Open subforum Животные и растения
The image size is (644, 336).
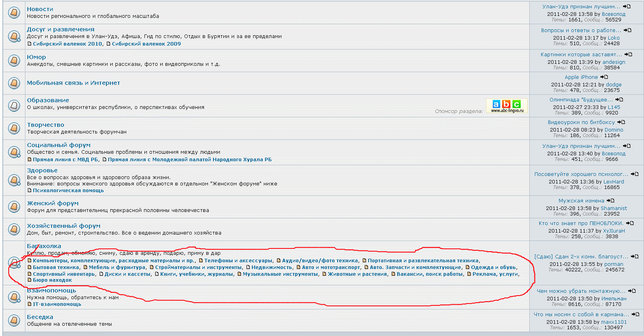click(x=358, y=274)
